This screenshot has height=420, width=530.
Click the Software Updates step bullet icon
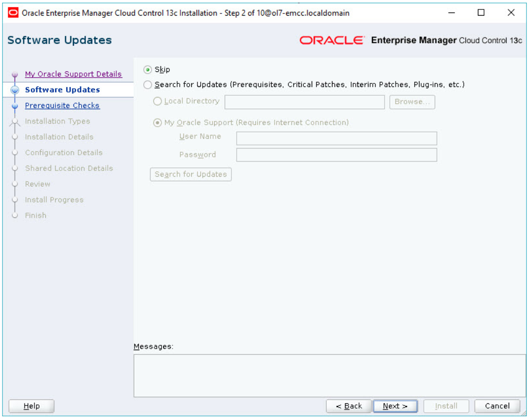coord(15,90)
